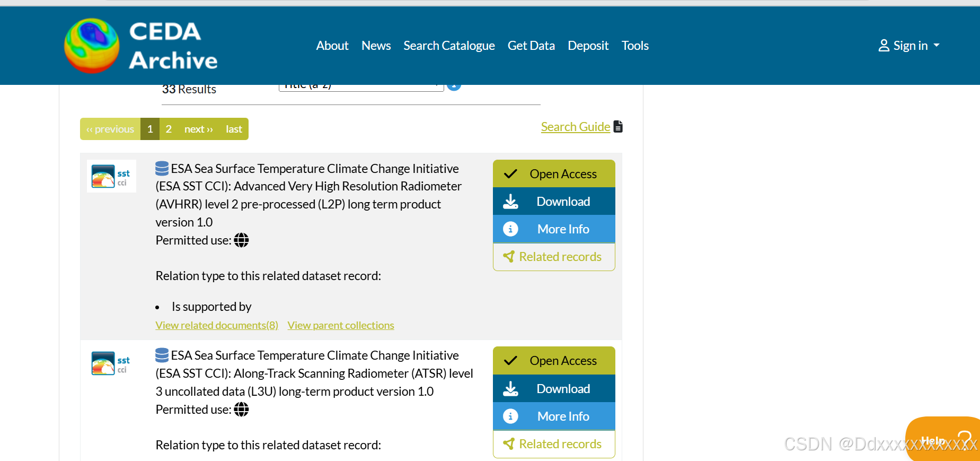980x461 pixels.
Task: Open Search Catalogue in navigation
Action: click(x=449, y=46)
